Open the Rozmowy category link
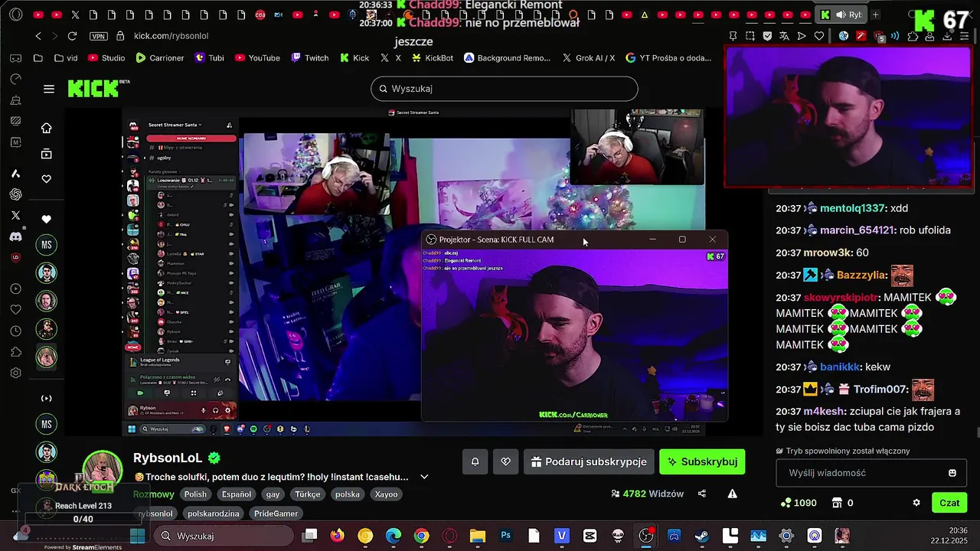The height and width of the screenshot is (551, 980). (x=154, y=494)
